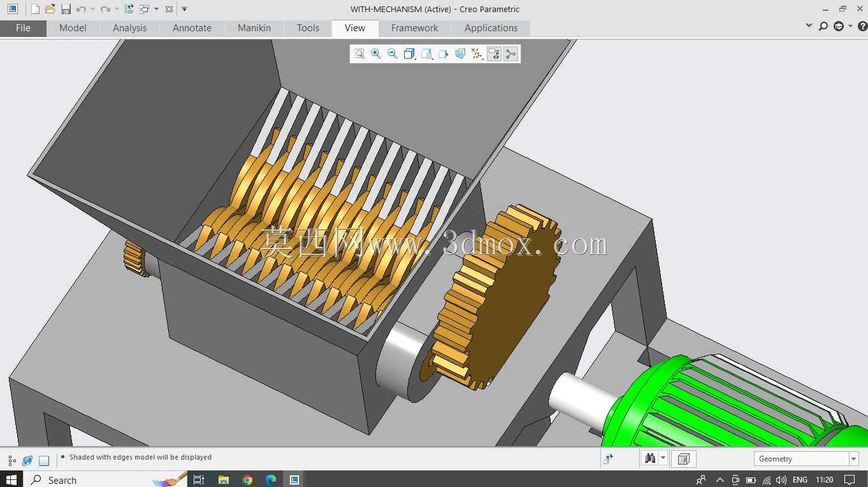Click the Creo Parametric taskbar icon
Viewport: 868px width, 487px height.
point(294,479)
